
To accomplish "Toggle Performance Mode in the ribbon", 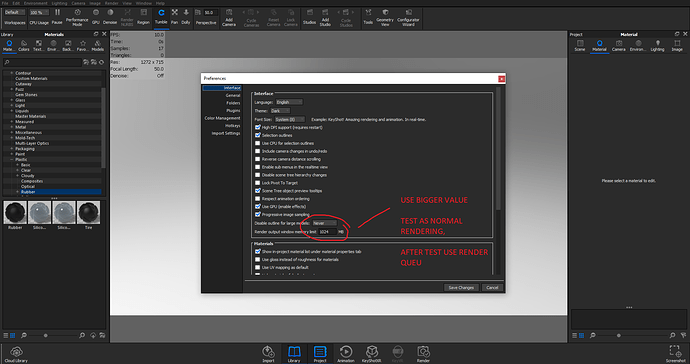I will tap(77, 17).
